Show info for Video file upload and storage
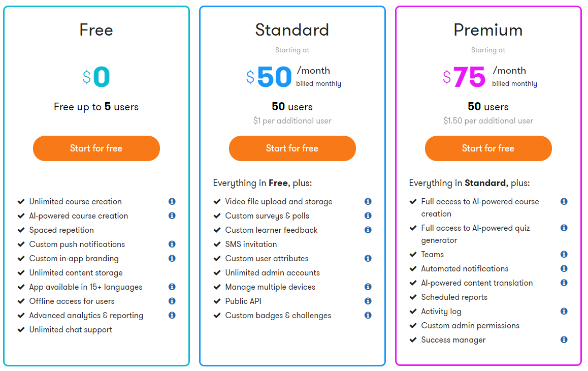588x371 pixels. click(368, 202)
